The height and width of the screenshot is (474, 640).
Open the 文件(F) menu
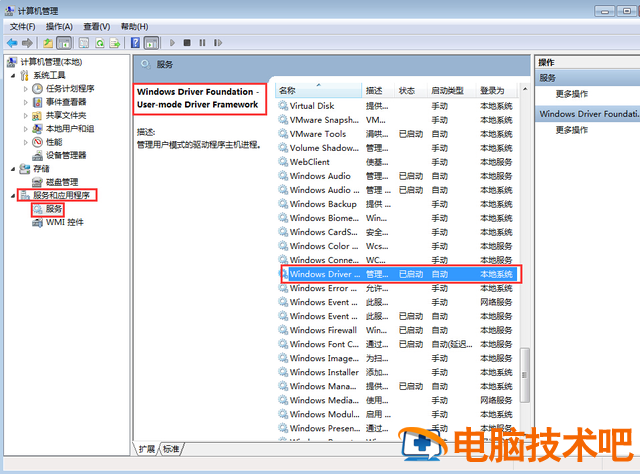22,27
